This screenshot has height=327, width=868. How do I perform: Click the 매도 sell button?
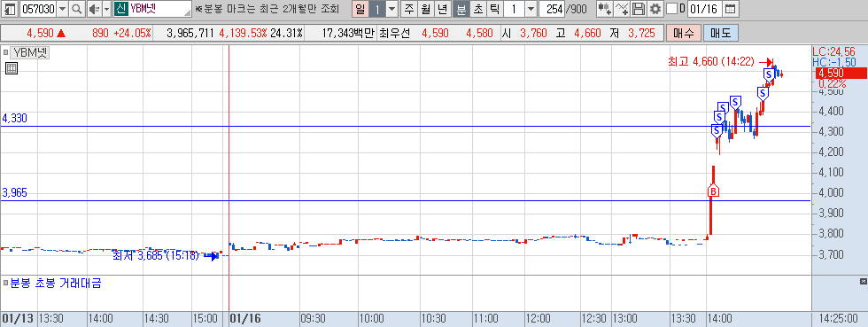721,33
